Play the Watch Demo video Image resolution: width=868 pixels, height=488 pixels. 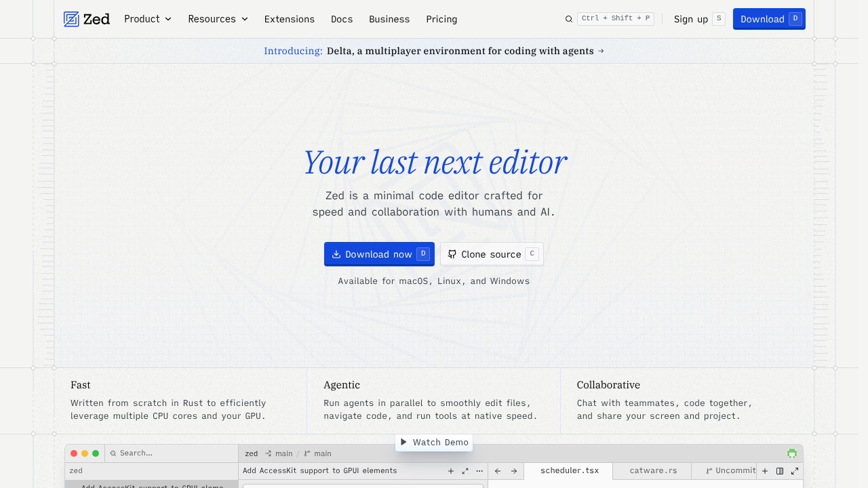[x=434, y=442]
